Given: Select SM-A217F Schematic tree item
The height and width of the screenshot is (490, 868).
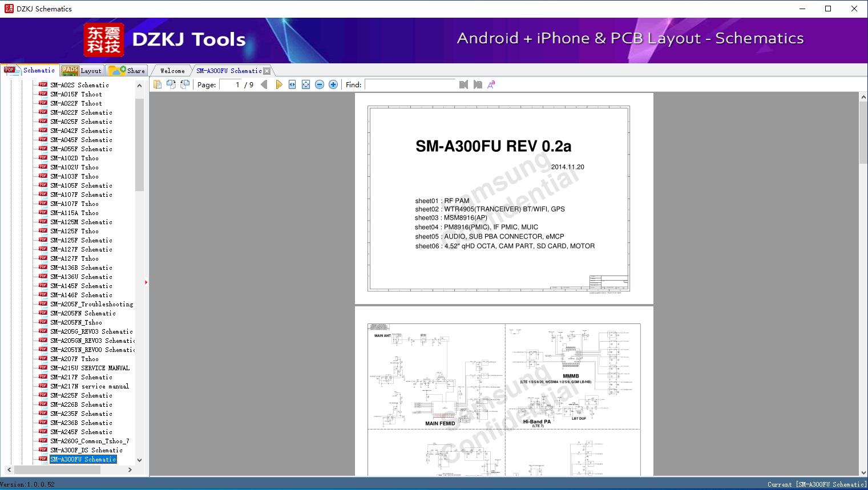Looking at the screenshot, I should 81,377.
